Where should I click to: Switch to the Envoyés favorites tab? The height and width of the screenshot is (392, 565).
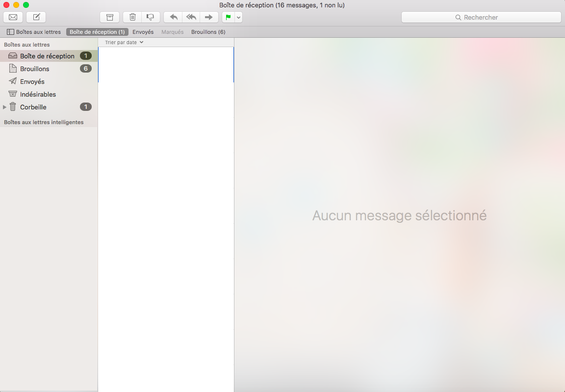(x=143, y=32)
